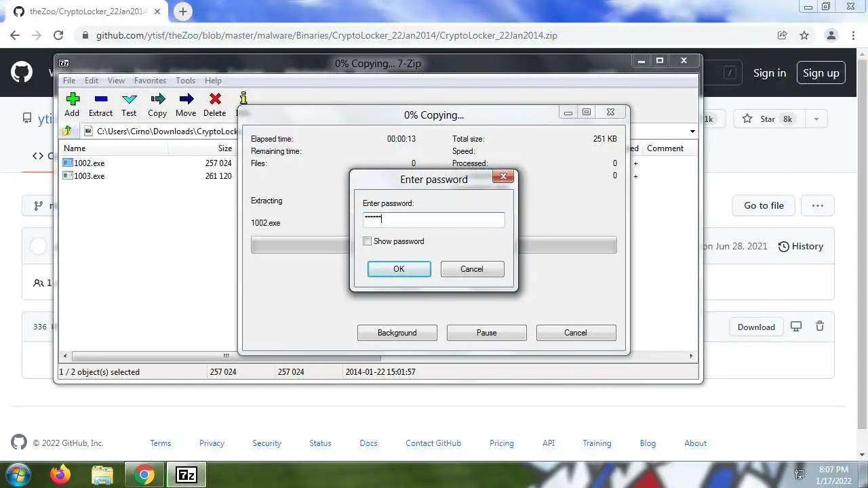This screenshot has height=488, width=868.
Task: Click the 7-Zip Test toolbar icon
Action: [129, 100]
